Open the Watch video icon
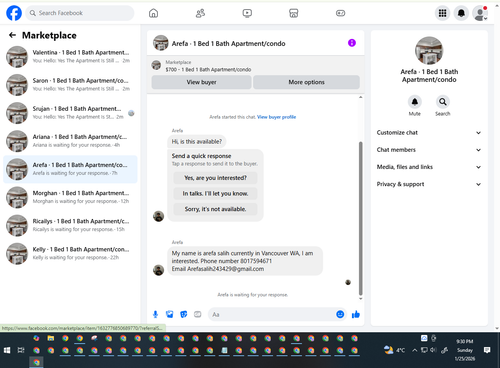 247,13
